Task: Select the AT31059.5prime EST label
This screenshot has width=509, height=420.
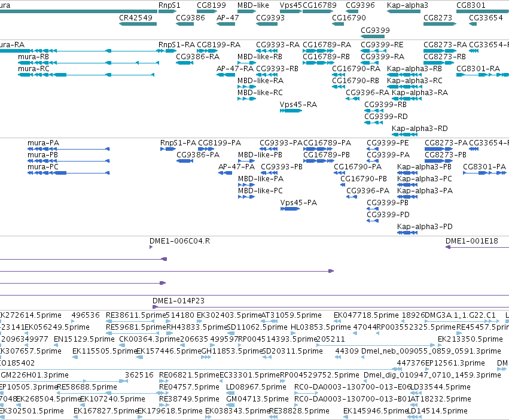Action: 291,315
